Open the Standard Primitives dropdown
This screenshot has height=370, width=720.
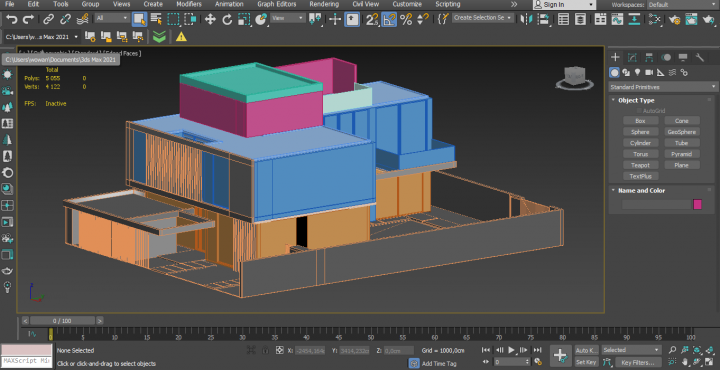663,87
